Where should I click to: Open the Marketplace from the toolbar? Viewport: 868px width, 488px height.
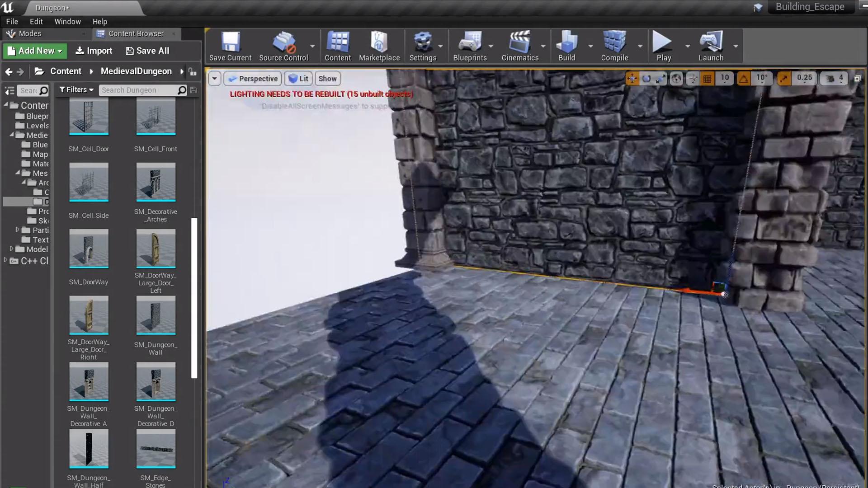click(x=379, y=46)
